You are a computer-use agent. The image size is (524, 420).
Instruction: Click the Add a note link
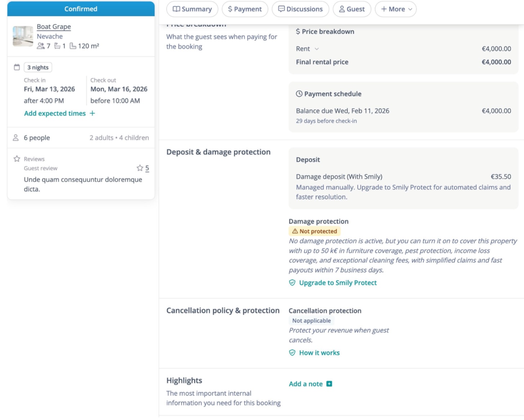(306, 384)
